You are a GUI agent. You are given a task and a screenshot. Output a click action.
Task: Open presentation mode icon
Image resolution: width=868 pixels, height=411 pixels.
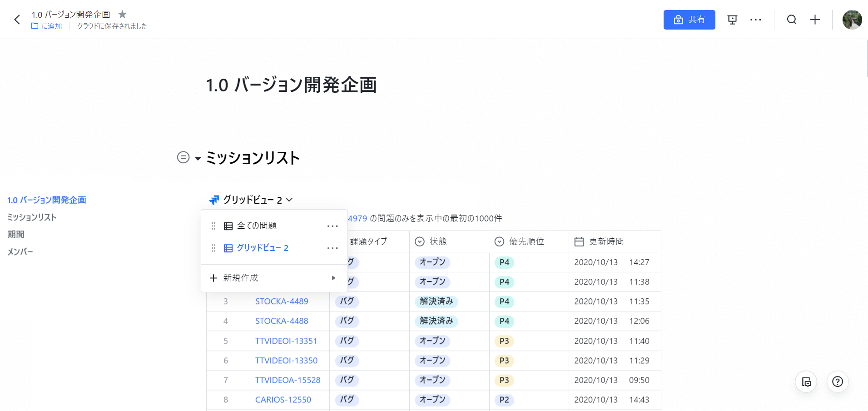[732, 20]
